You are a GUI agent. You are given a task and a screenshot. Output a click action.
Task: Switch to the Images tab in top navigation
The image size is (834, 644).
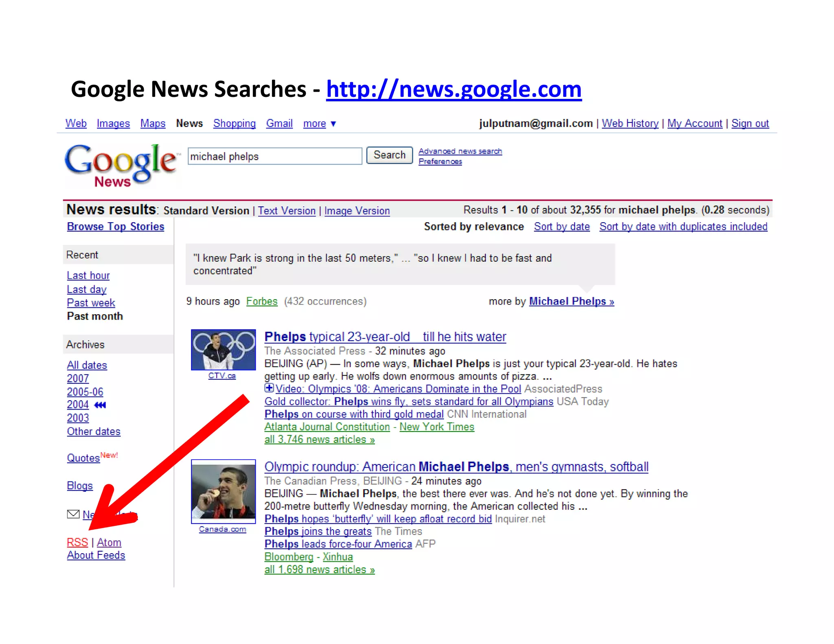[x=113, y=123]
